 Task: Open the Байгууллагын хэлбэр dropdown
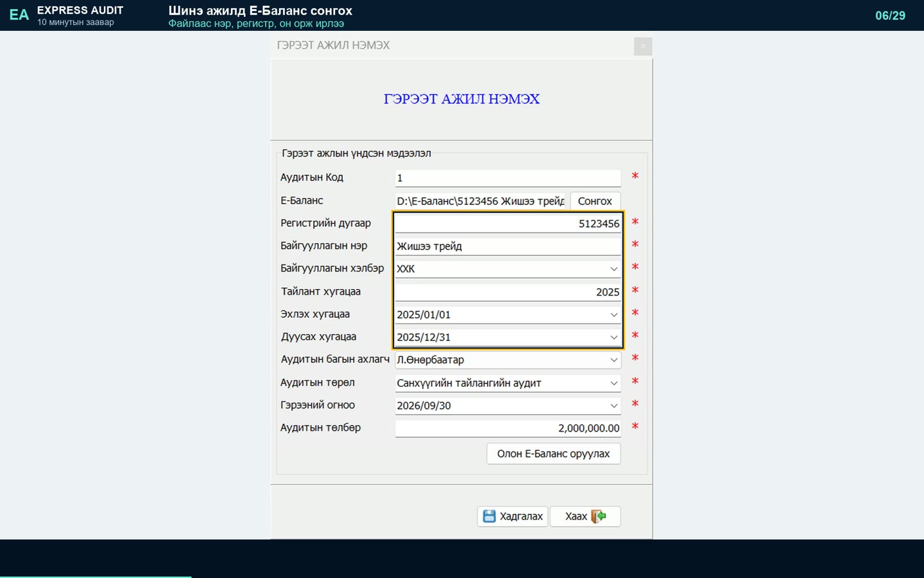click(613, 269)
